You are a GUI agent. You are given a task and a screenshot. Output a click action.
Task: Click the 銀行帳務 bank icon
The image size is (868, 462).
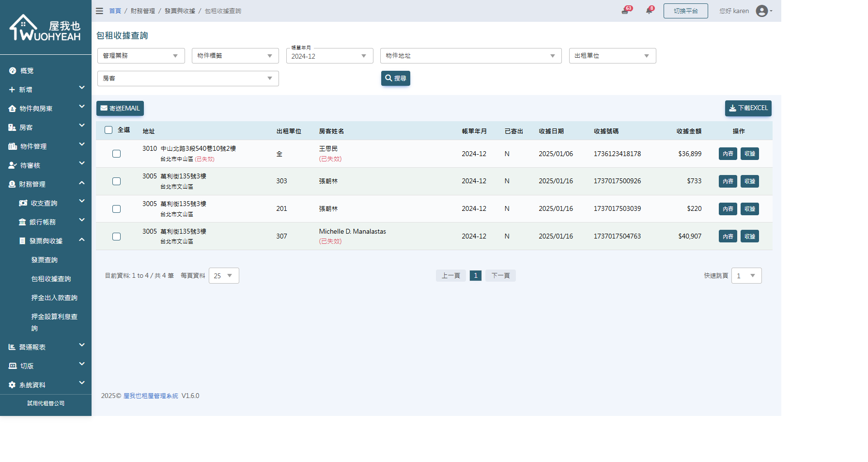click(x=22, y=222)
